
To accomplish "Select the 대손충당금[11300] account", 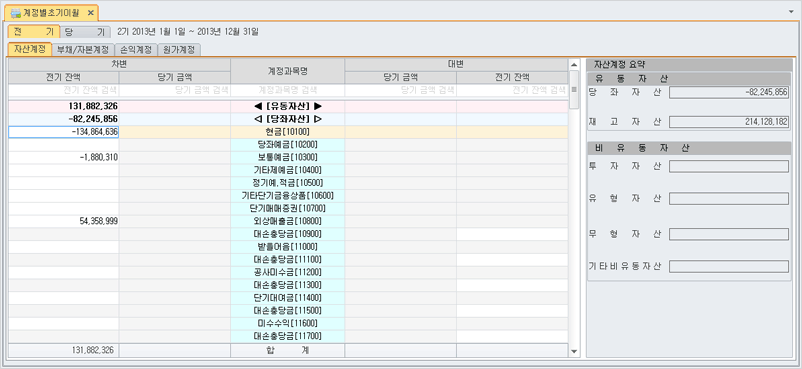I will (287, 286).
